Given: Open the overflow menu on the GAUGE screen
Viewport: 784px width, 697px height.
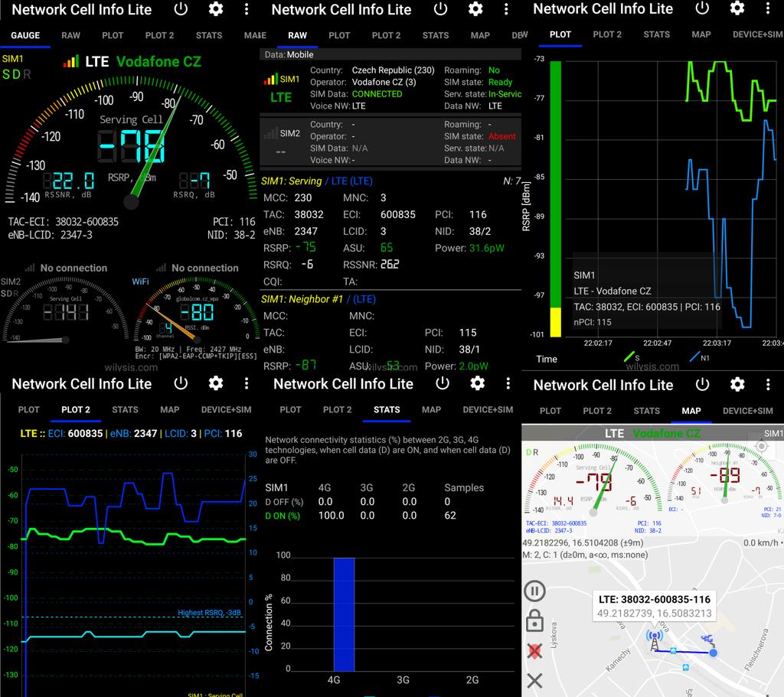Looking at the screenshot, I should 247,9.
